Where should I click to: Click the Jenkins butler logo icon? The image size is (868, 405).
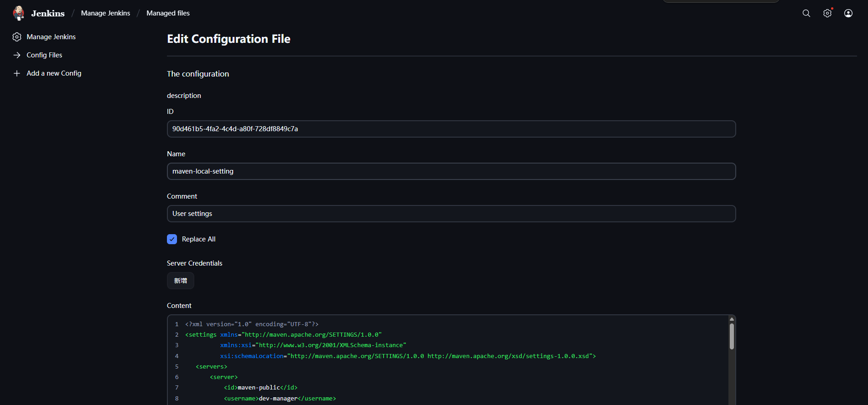[19, 13]
